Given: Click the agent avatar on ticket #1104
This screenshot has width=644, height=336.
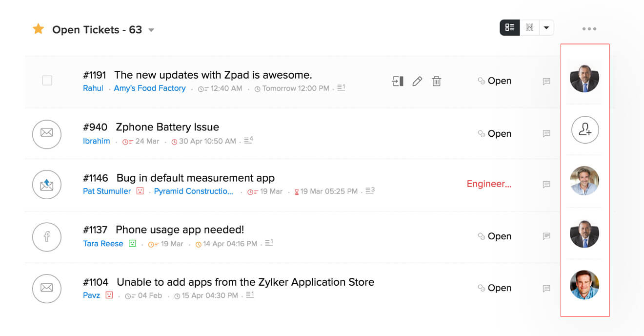Looking at the screenshot, I should (x=584, y=285).
